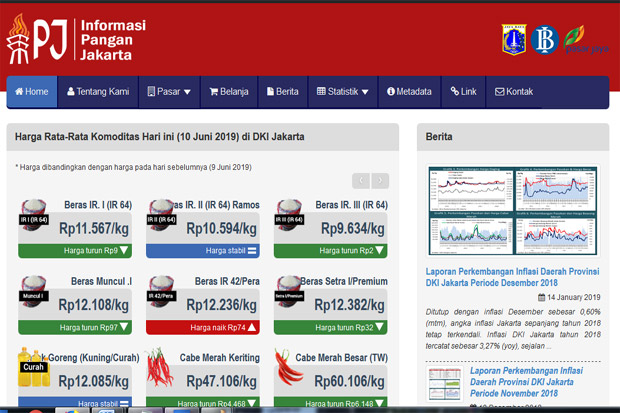Open the Home menu item
The height and width of the screenshot is (413, 620).
coord(32,92)
